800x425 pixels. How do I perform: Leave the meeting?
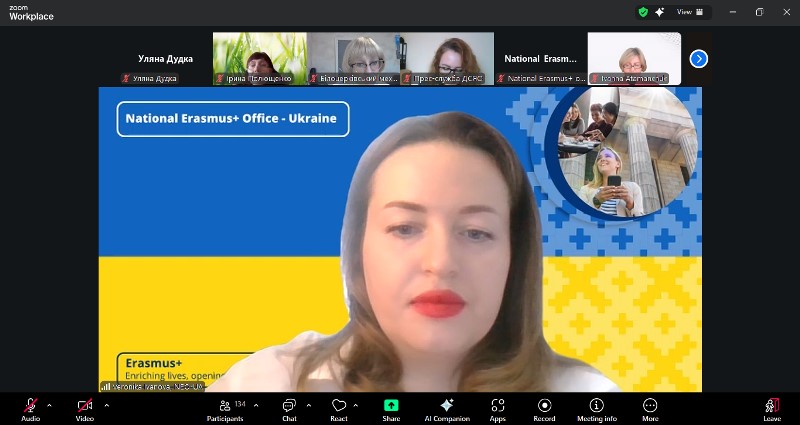771,406
